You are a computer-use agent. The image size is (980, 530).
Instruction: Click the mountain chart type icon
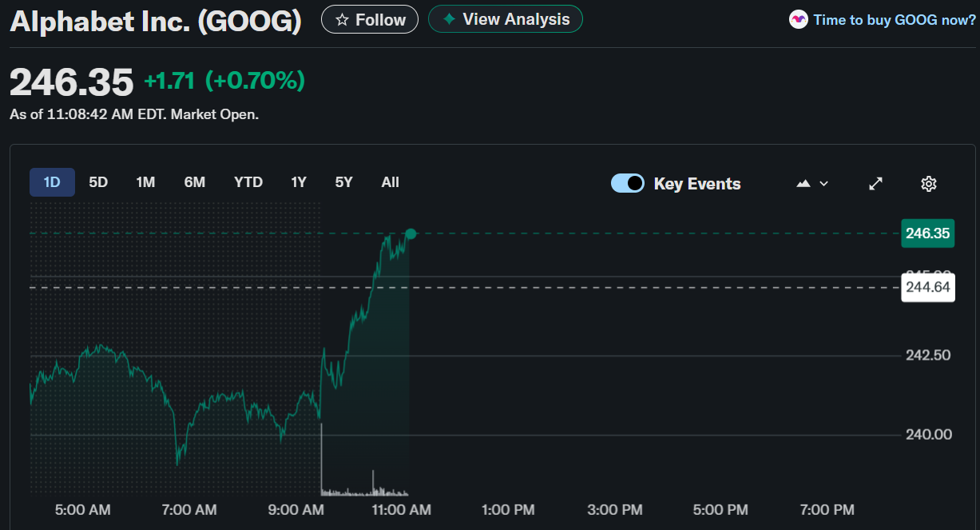803,184
